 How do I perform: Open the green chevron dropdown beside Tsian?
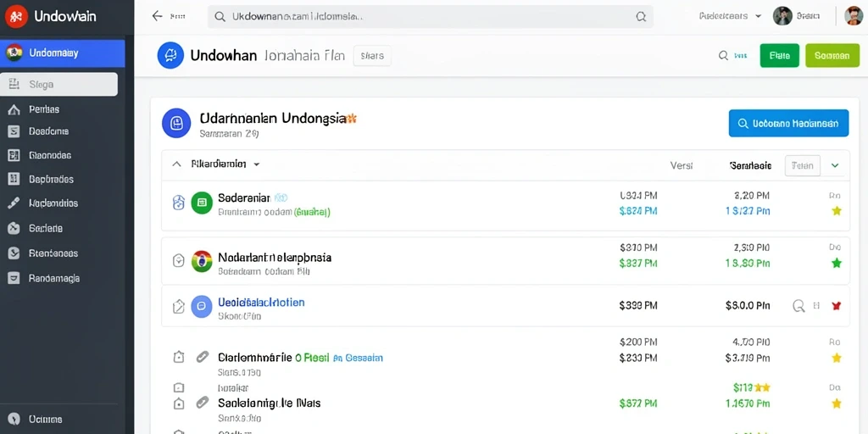point(835,165)
